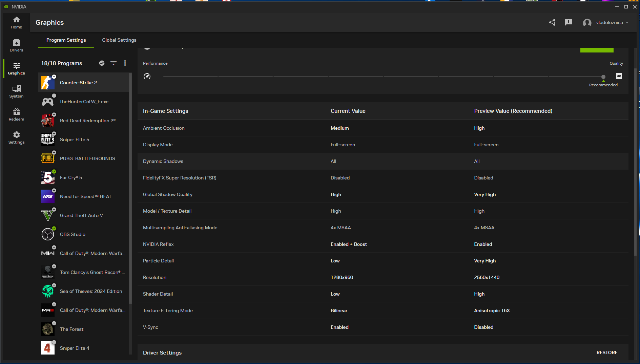Click the green optimize button

point(597,50)
